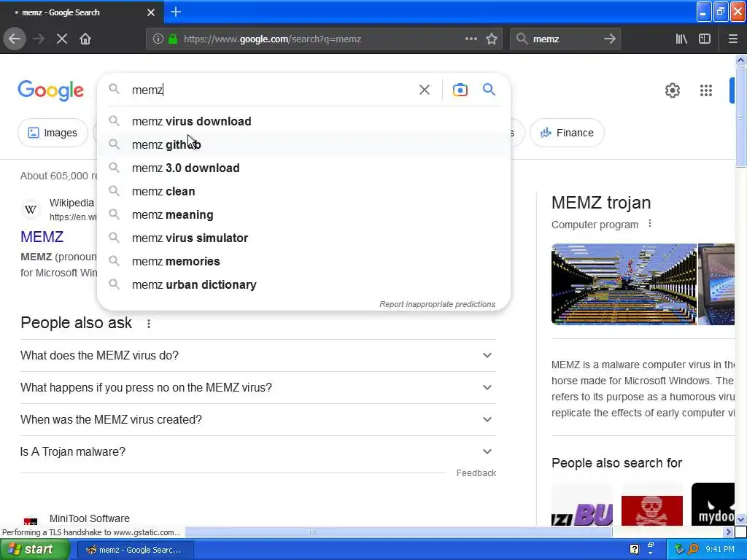Click the green padlock security icon
747x560 pixels.
point(173,39)
